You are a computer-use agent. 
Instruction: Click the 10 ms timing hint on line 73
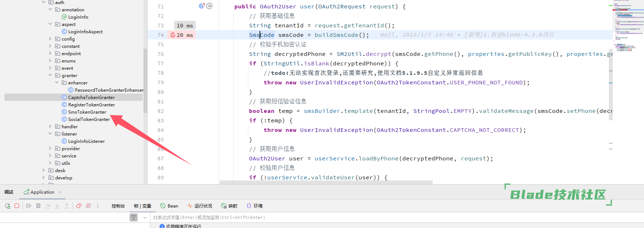(x=185, y=26)
